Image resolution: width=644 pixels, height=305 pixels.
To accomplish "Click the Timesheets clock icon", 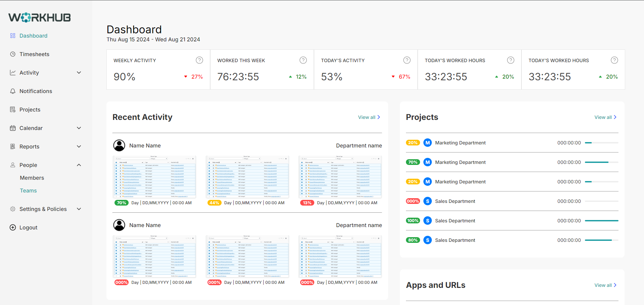I will [13, 54].
